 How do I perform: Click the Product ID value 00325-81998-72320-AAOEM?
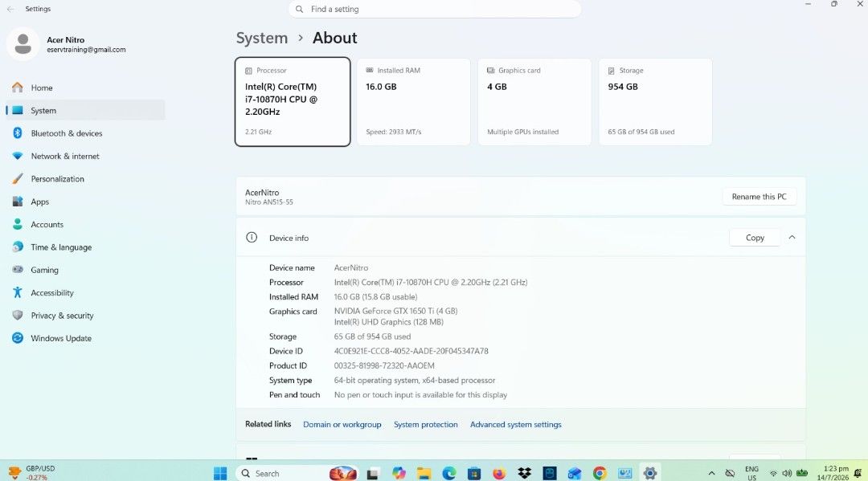[384, 365]
